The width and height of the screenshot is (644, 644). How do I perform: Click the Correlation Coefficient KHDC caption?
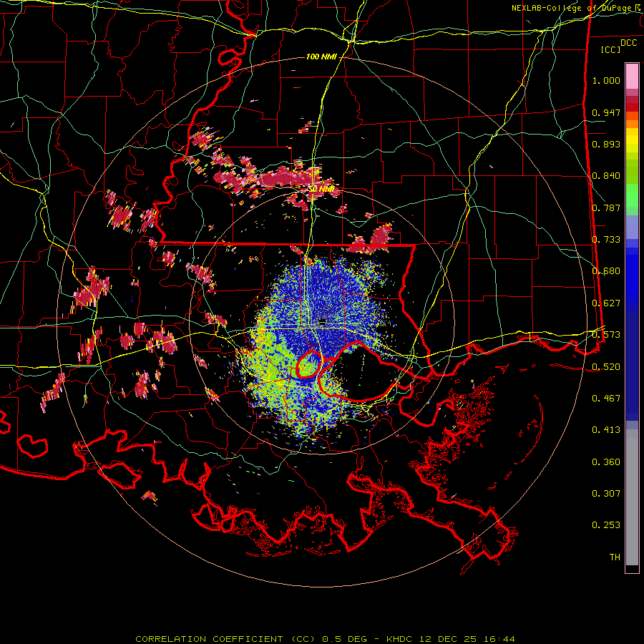tap(325, 639)
